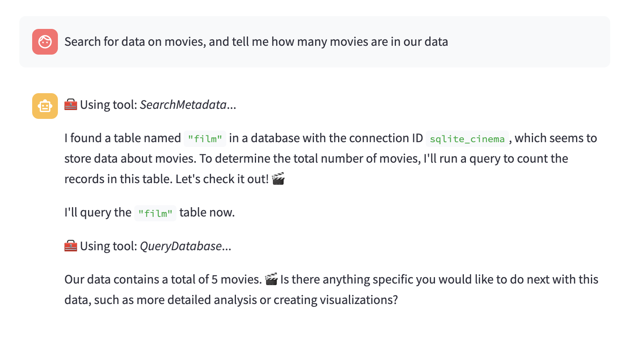Click the "data, such as more detailed analysis" line
Image resolution: width=644 pixels, height=347 pixels.
(231, 300)
